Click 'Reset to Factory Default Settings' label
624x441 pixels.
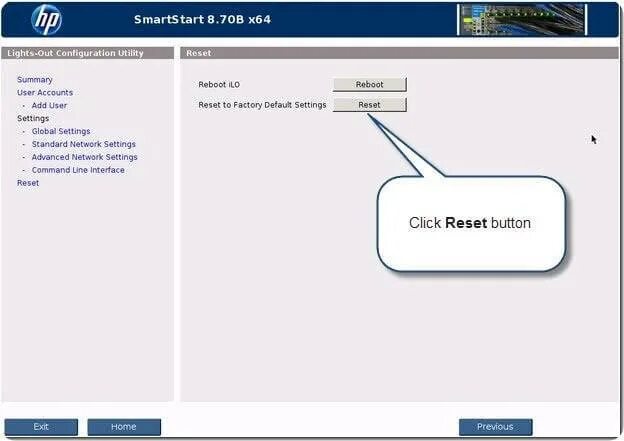262,105
